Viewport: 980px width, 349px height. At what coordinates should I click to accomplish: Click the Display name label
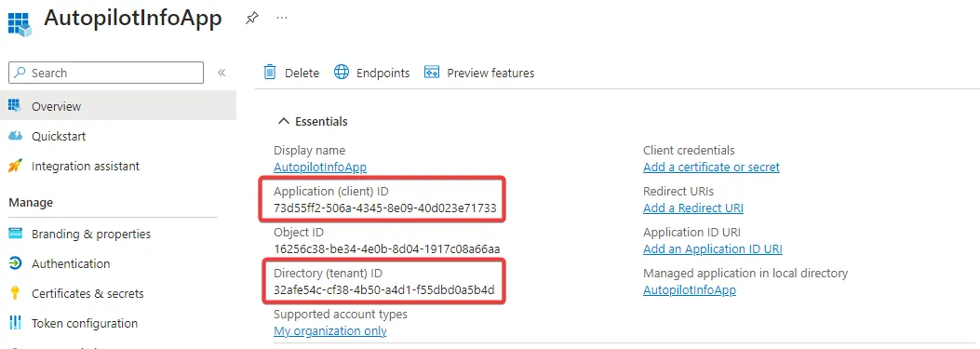click(x=309, y=150)
